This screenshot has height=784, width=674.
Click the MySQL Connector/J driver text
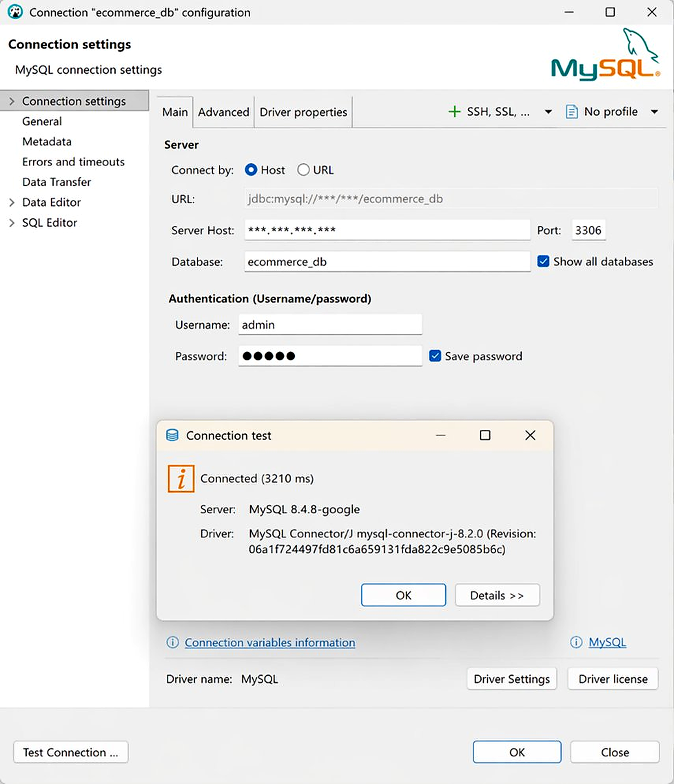click(x=393, y=541)
